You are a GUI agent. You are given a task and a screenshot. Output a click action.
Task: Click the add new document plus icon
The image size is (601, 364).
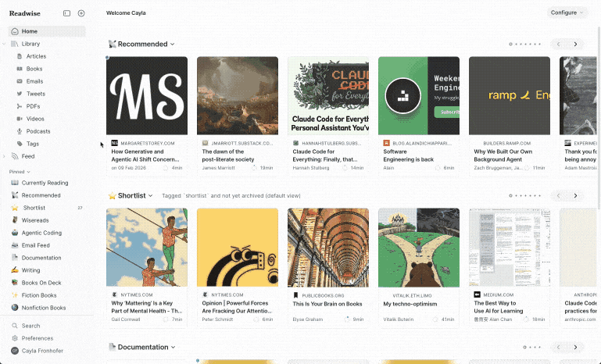81,13
